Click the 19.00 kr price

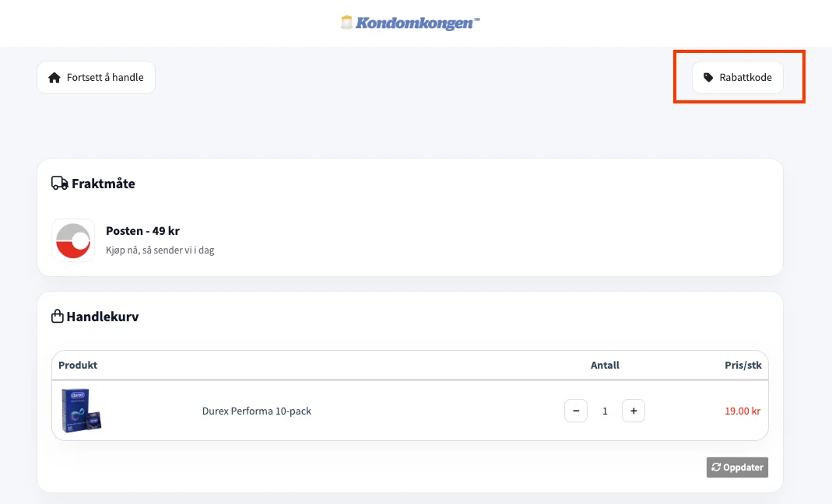click(x=742, y=411)
